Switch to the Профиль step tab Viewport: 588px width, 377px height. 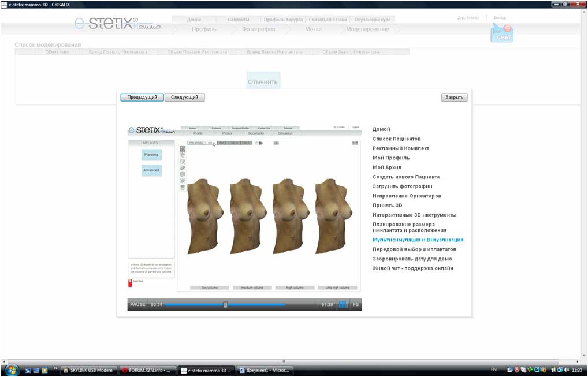(x=204, y=29)
